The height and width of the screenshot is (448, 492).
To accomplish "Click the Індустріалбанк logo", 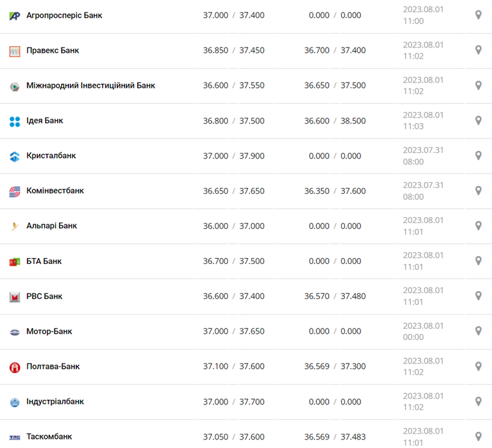I will 15,402.
